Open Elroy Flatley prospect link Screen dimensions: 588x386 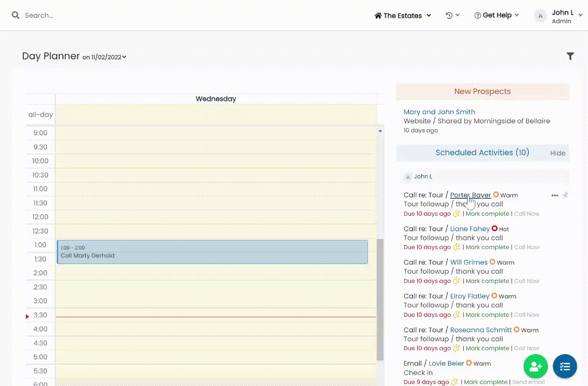click(470, 296)
